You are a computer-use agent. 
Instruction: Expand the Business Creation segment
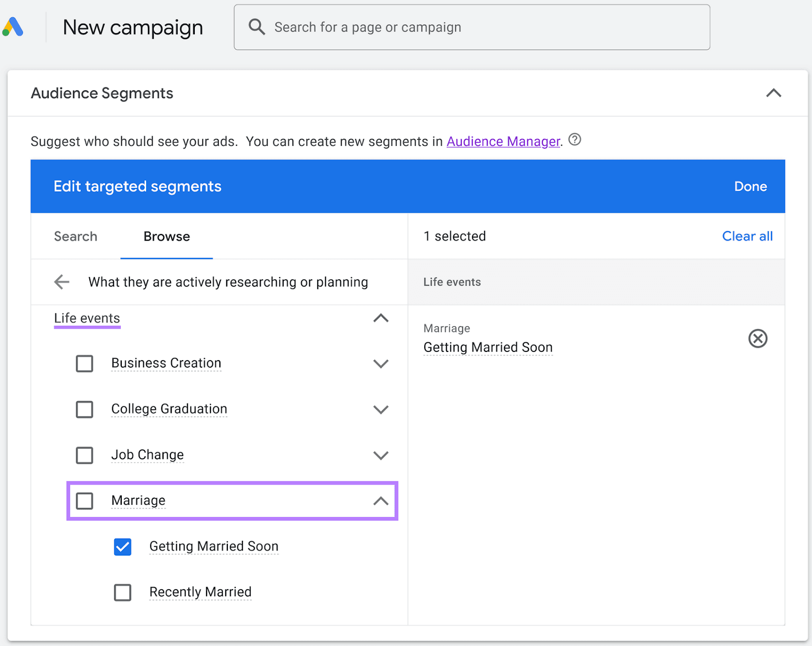pos(381,364)
